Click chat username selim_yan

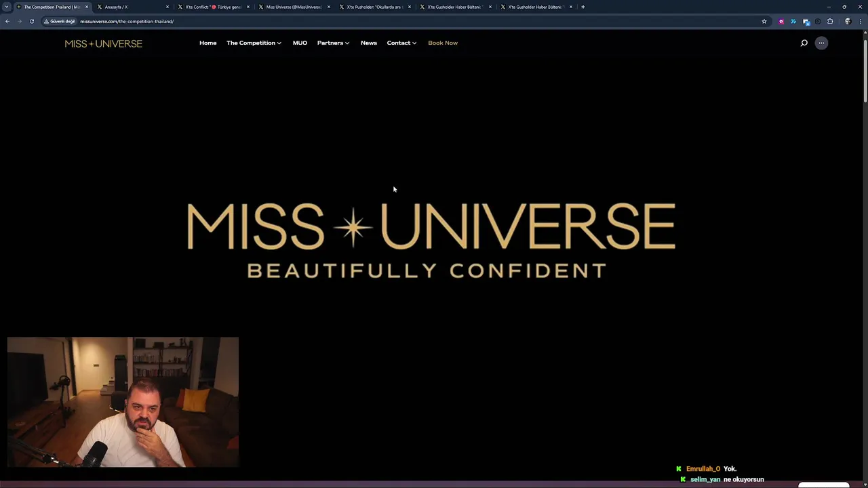705,479
